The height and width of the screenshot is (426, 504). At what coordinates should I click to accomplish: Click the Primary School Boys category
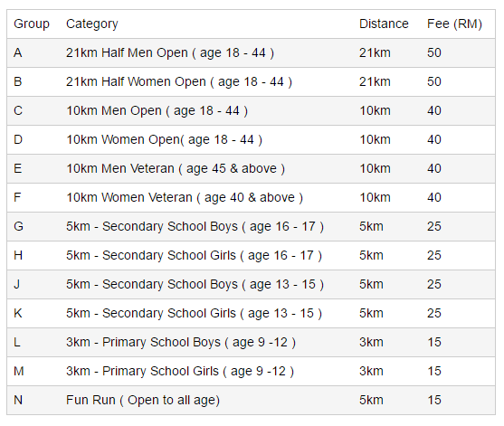point(181,342)
